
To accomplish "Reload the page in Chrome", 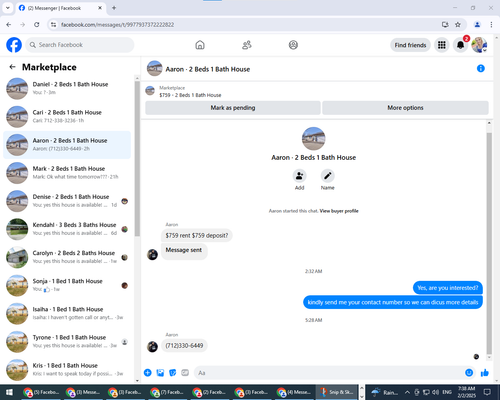I will point(37,25).
